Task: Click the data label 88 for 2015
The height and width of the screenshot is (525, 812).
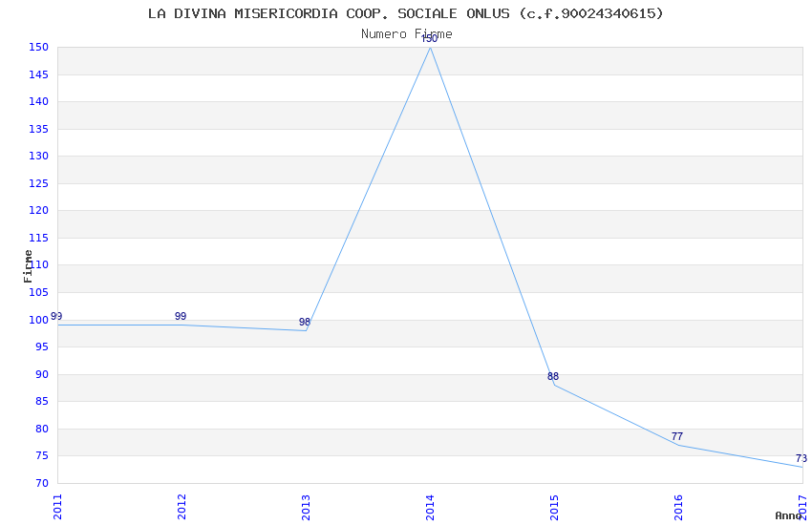Action: (553, 376)
